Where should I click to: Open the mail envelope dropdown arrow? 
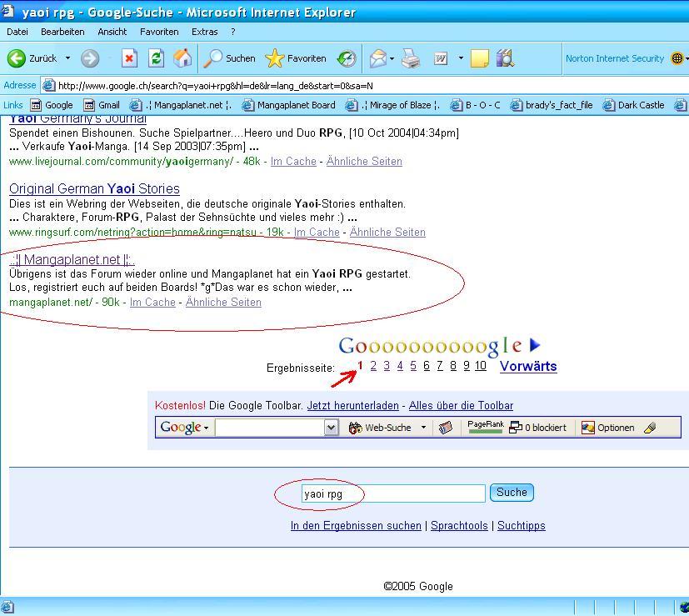coord(392,58)
